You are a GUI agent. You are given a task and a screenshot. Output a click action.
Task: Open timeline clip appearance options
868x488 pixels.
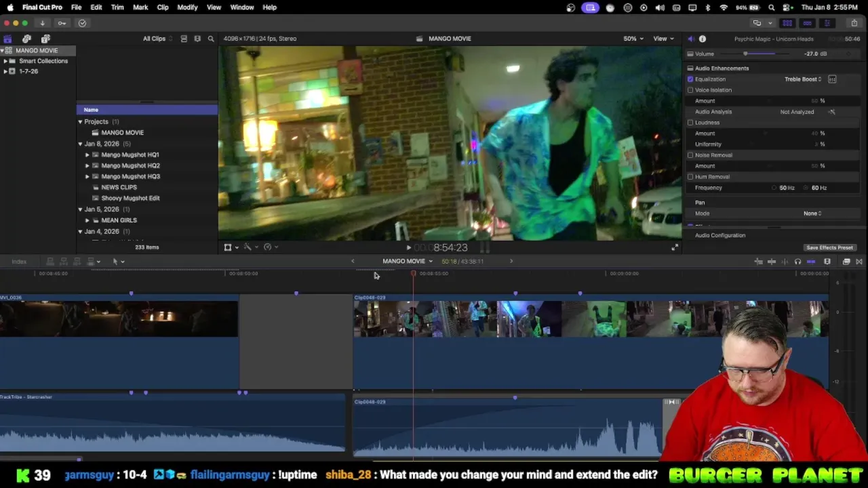[827, 262]
